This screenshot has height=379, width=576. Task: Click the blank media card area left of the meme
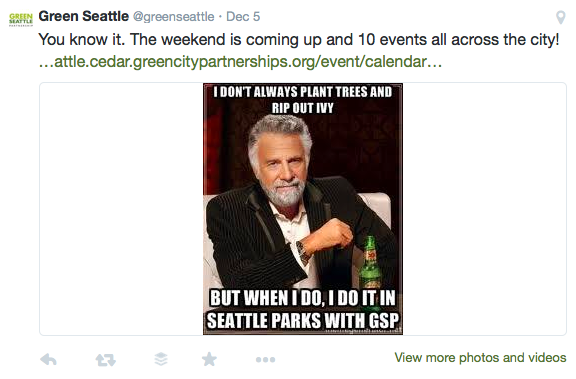121,209
